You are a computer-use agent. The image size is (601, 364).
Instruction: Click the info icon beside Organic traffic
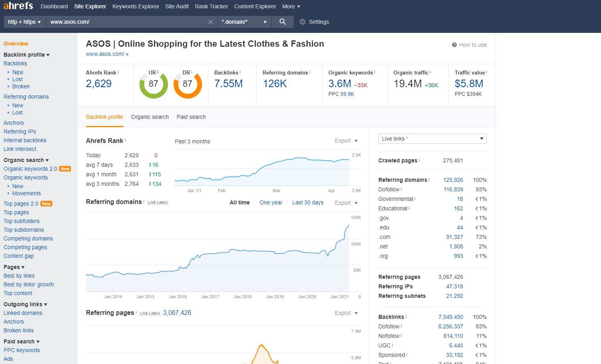point(430,72)
